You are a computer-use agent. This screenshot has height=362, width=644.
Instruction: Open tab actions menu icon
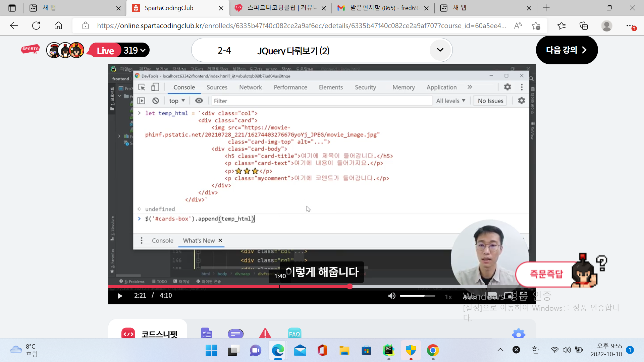pos(12,8)
